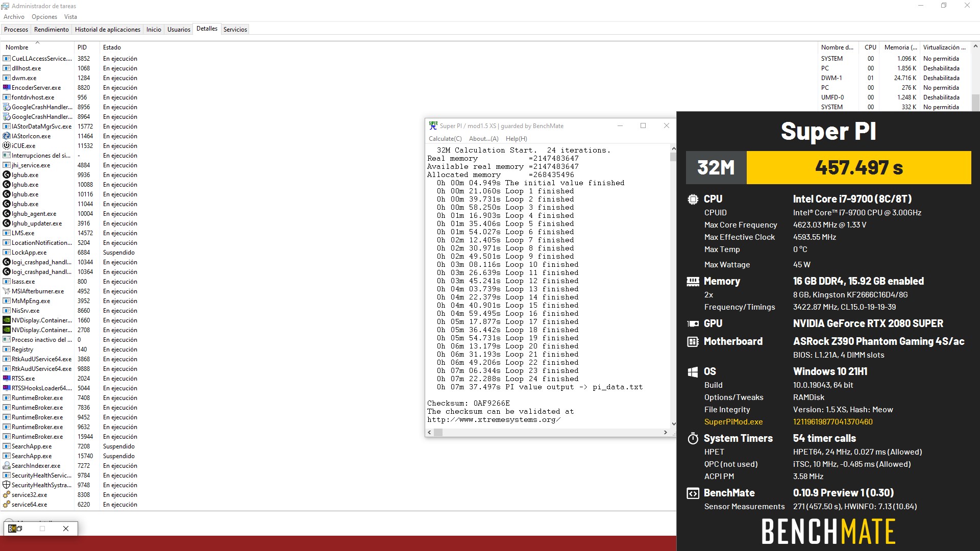Select lghub.exe icon with PID 10088

(x=7, y=185)
